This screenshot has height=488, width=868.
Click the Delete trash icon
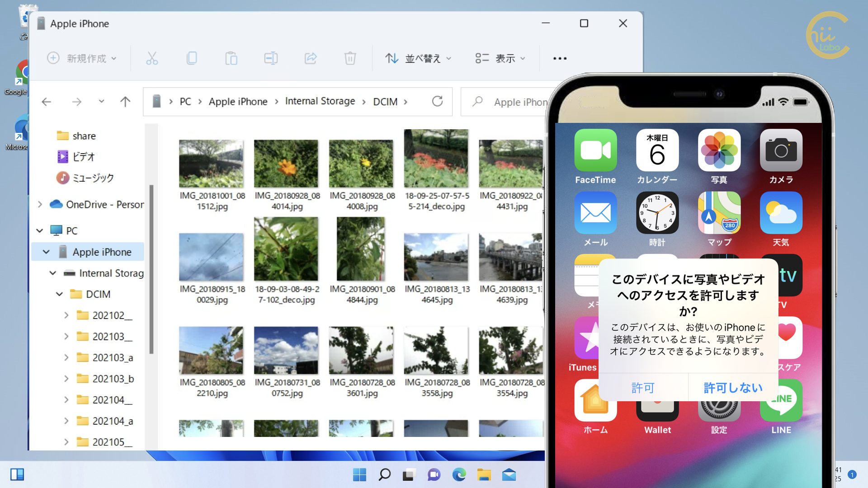point(350,58)
